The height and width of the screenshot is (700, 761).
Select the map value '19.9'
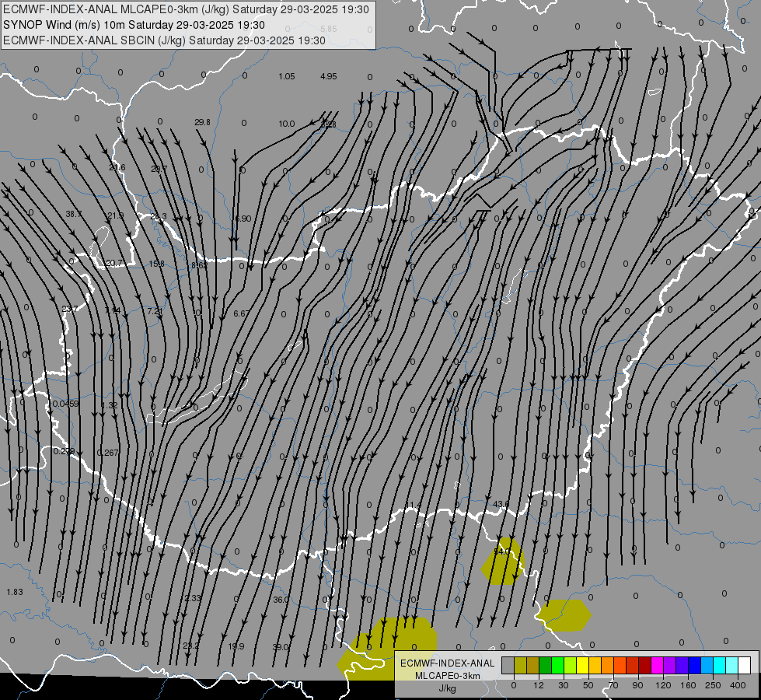pyautogui.click(x=236, y=646)
